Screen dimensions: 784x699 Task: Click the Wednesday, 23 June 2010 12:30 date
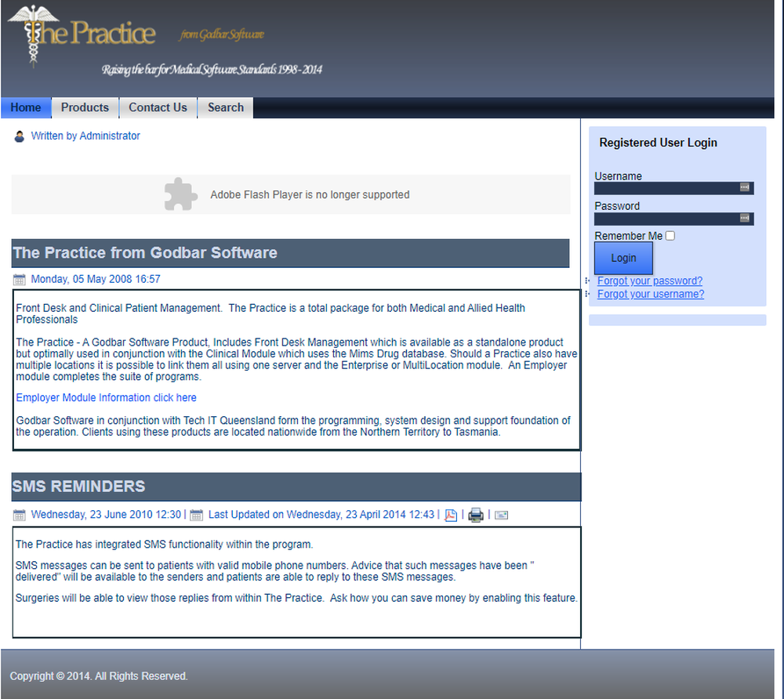click(x=106, y=514)
